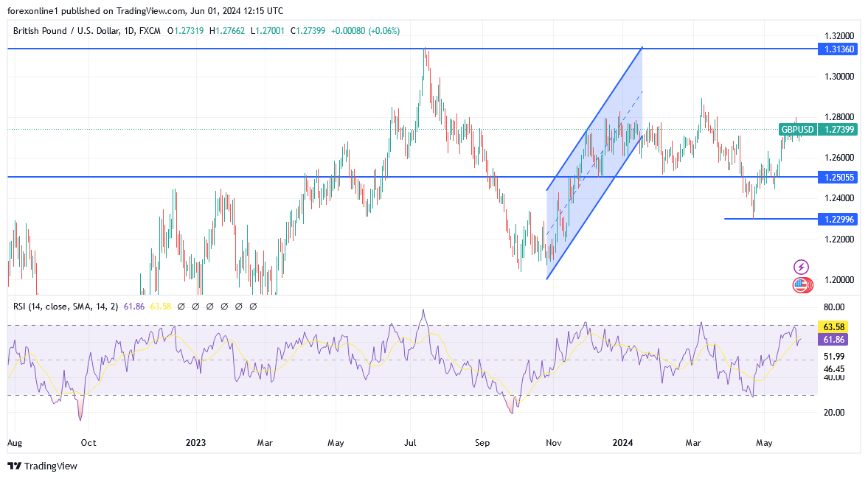Click the 2024 label on time axis
The width and height of the screenshot is (868, 479).
point(622,442)
